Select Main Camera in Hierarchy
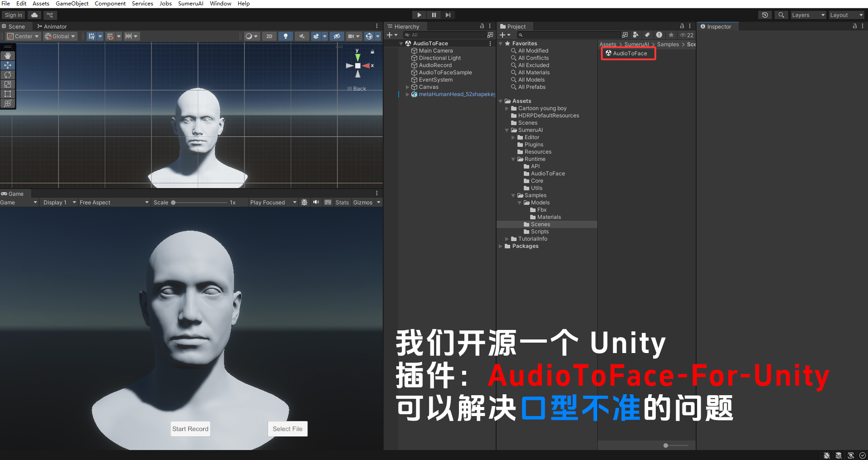The image size is (868, 460). click(x=436, y=51)
